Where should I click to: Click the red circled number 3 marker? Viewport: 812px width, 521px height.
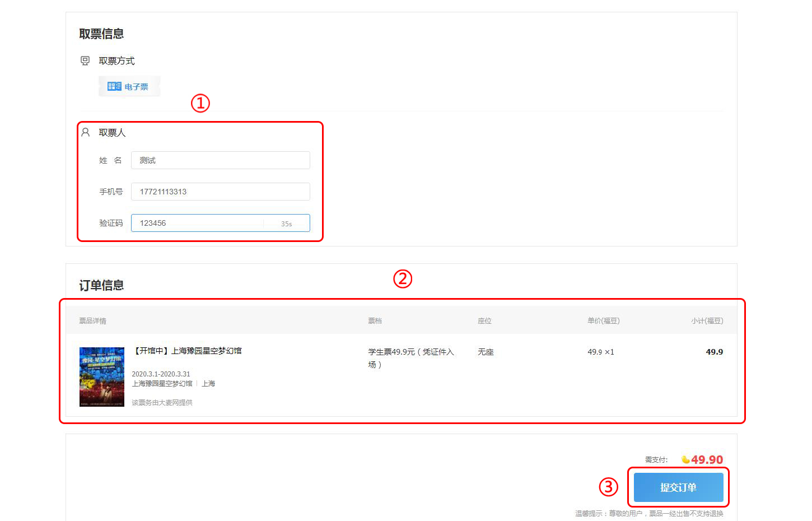[608, 487]
